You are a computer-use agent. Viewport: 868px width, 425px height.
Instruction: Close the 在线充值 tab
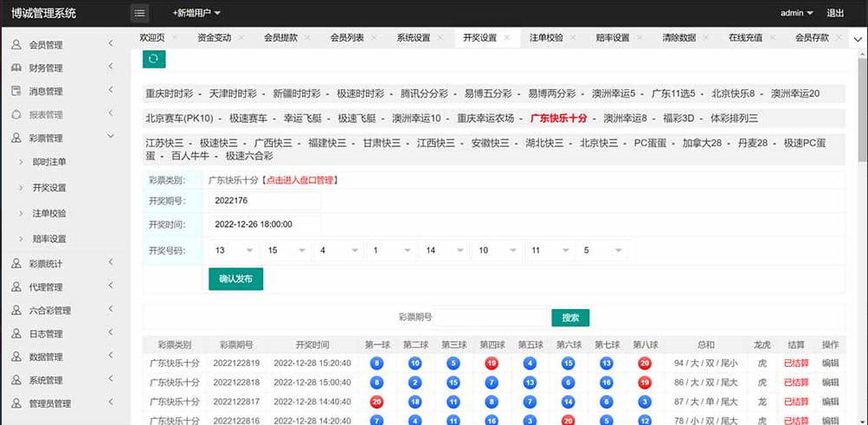772,37
